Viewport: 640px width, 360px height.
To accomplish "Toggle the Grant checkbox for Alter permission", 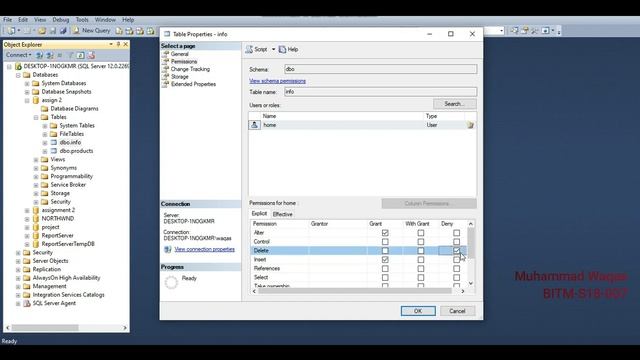I will coord(385,233).
